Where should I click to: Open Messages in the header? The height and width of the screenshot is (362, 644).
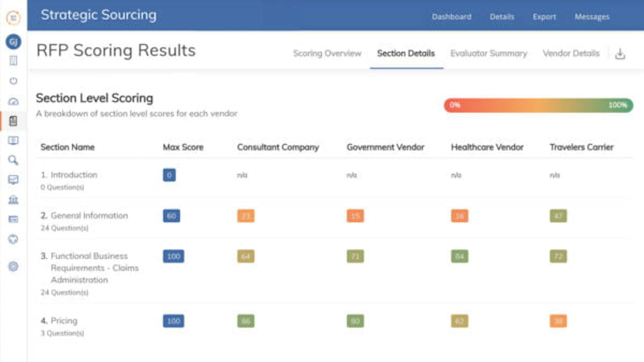point(592,17)
